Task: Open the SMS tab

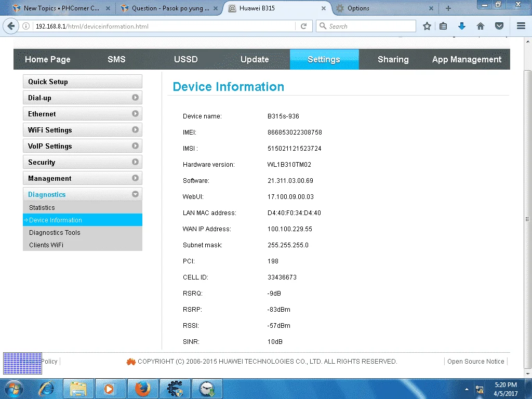Action: pos(116,59)
